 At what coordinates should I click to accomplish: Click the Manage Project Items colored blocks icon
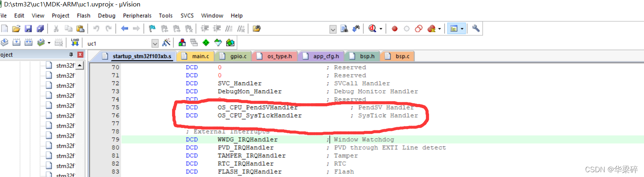tap(182, 43)
